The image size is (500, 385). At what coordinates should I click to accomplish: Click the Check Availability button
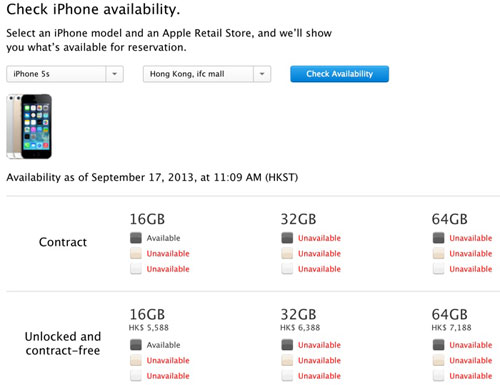[339, 74]
